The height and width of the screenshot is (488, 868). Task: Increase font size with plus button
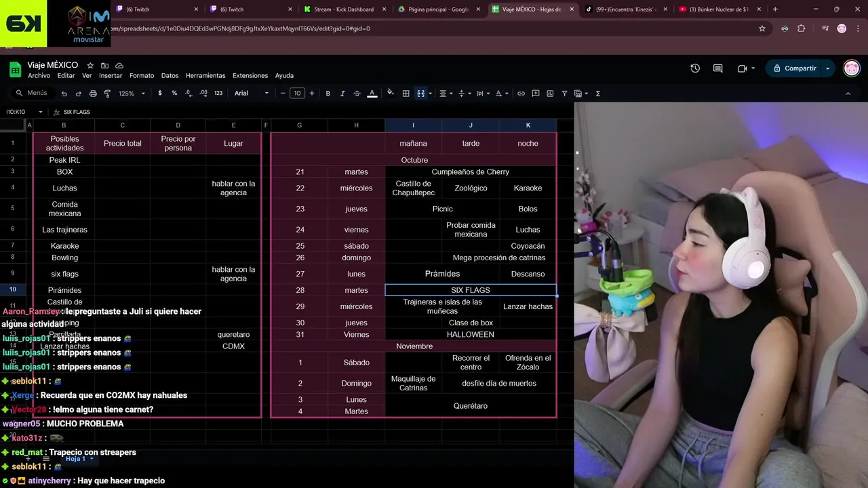coord(312,94)
